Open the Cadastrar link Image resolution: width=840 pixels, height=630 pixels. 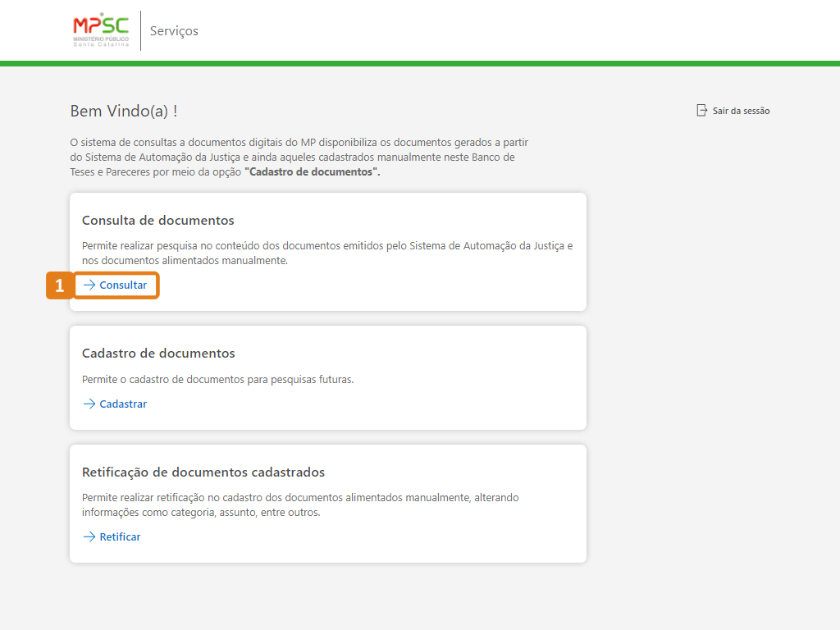(123, 404)
